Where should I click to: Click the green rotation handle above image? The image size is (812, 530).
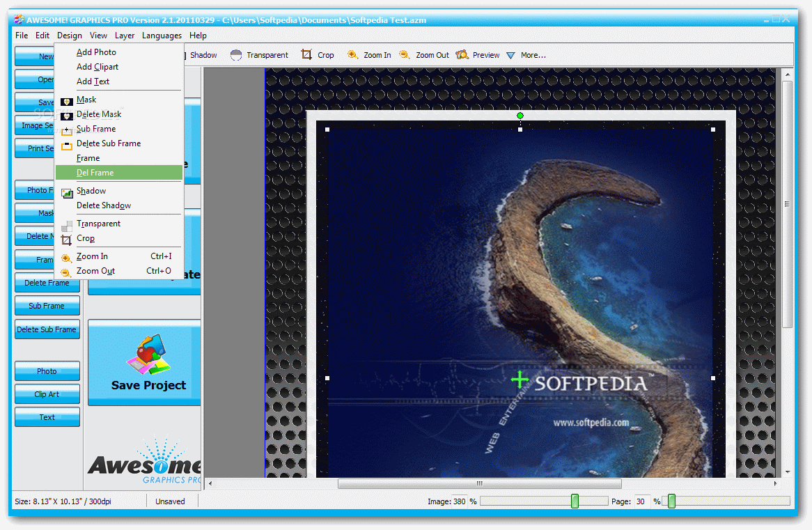(520, 116)
